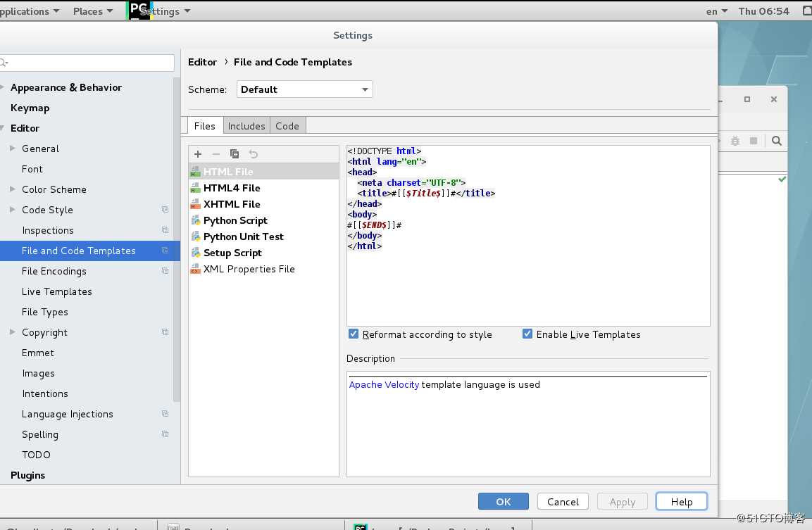The height and width of the screenshot is (530, 812).
Task: Click the settings tree scrollbar
Action: point(177,239)
